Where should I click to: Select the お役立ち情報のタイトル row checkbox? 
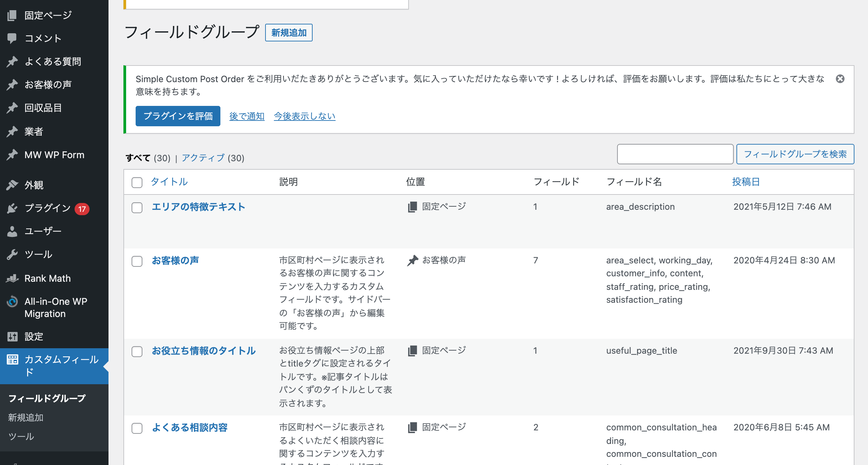coord(137,351)
